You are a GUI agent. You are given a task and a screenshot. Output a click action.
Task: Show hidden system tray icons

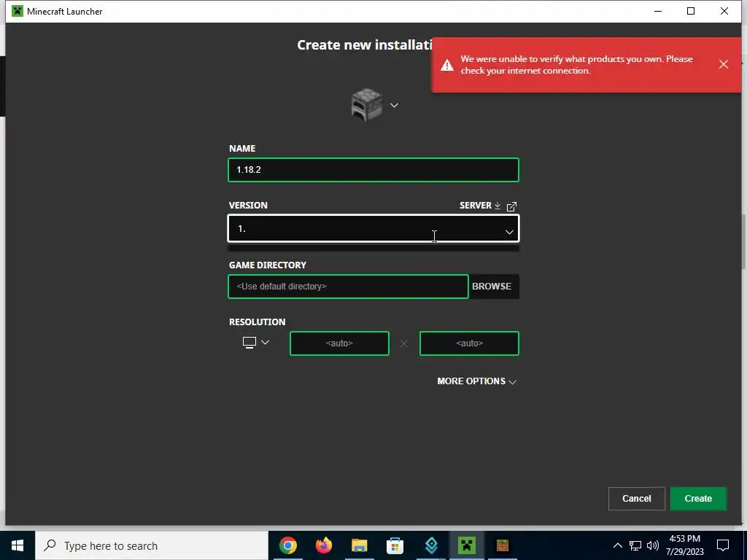(x=617, y=545)
